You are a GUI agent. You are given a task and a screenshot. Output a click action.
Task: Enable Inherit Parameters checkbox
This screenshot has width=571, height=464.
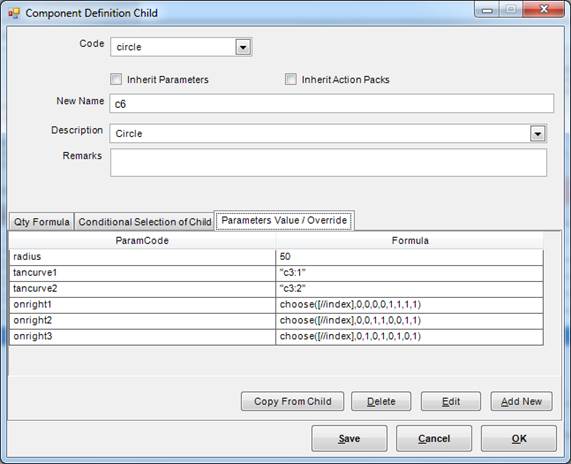(116, 79)
